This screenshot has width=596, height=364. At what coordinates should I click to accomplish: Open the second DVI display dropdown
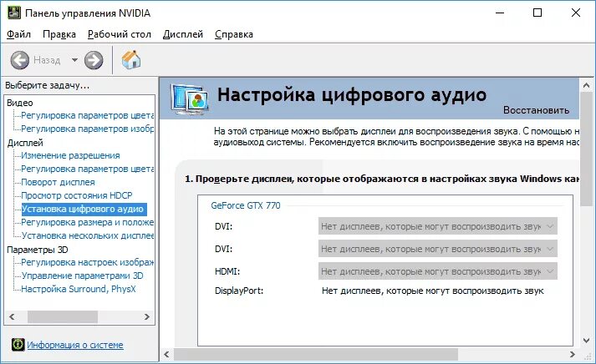point(438,249)
